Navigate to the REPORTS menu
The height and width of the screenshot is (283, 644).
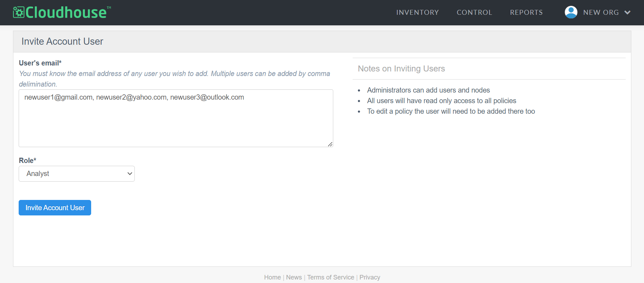click(526, 13)
